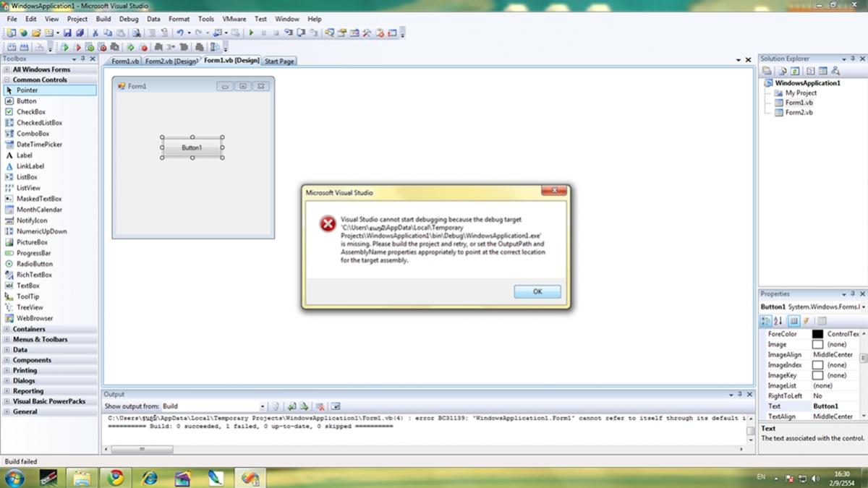Click the Copy toolbar icon
This screenshot has width=868, height=488.
point(107,33)
